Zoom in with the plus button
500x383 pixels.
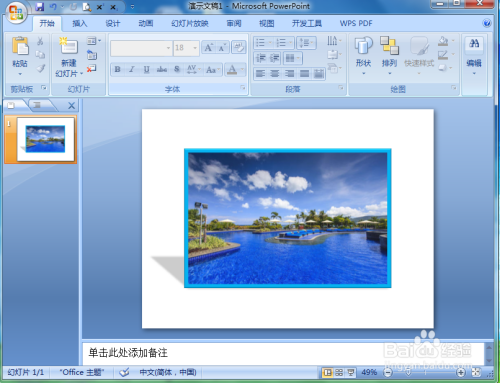pos(461,372)
